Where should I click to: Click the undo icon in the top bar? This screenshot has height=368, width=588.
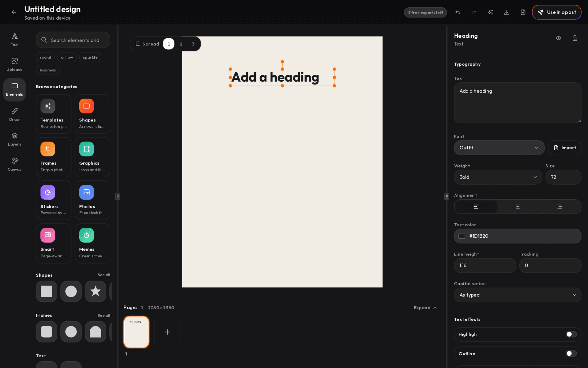tap(458, 12)
